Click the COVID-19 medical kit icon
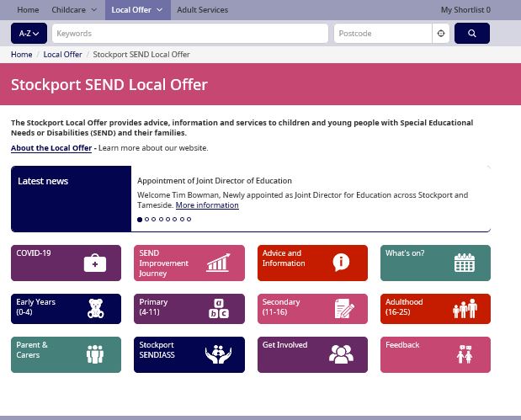The image size is (521, 420). pyautogui.click(x=95, y=263)
